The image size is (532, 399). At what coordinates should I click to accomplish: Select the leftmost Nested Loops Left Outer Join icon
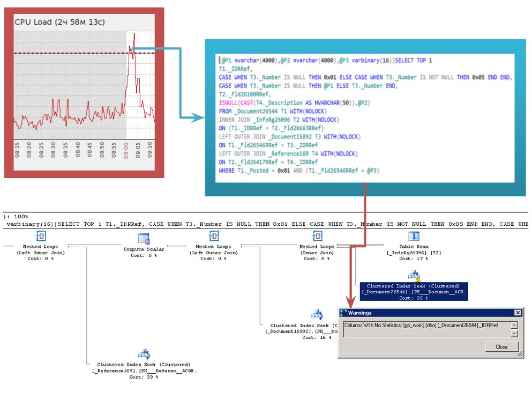click(x=40, y=236)
